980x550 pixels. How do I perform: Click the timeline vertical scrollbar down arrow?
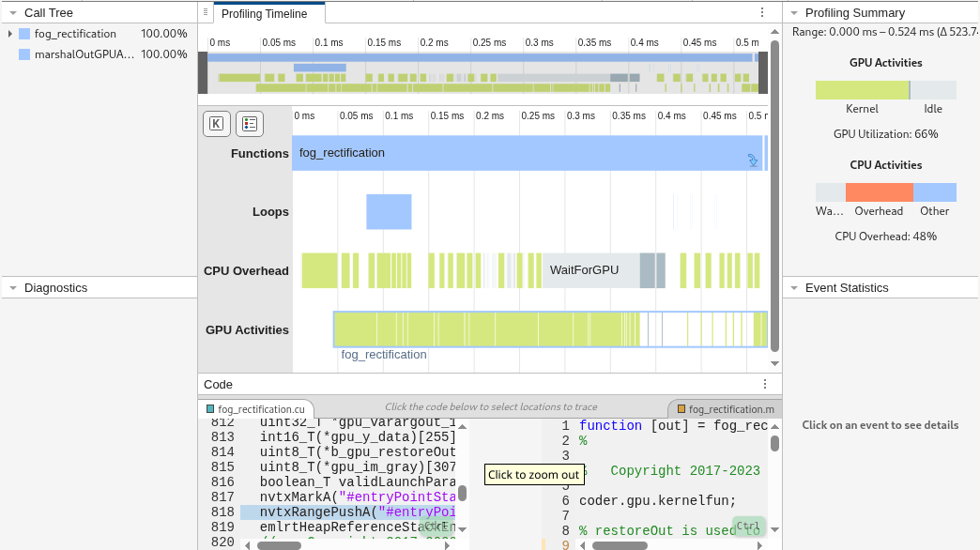(775, 364)
